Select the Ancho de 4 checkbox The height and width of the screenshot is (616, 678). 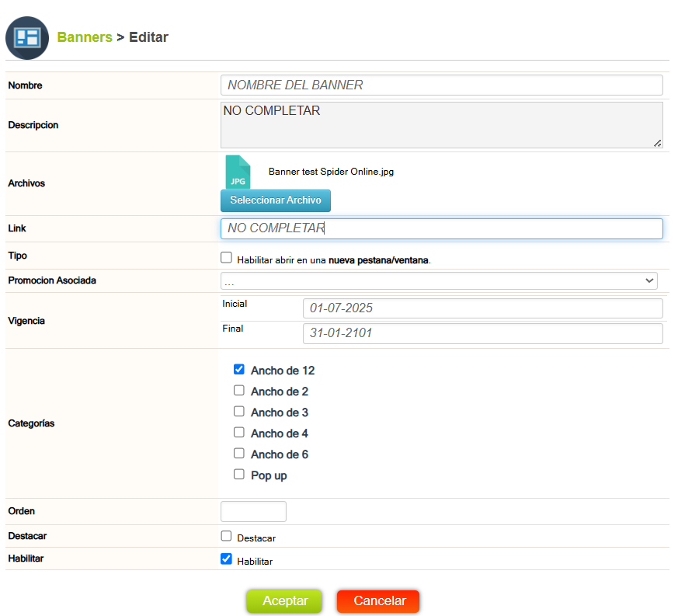click(239, 433)
